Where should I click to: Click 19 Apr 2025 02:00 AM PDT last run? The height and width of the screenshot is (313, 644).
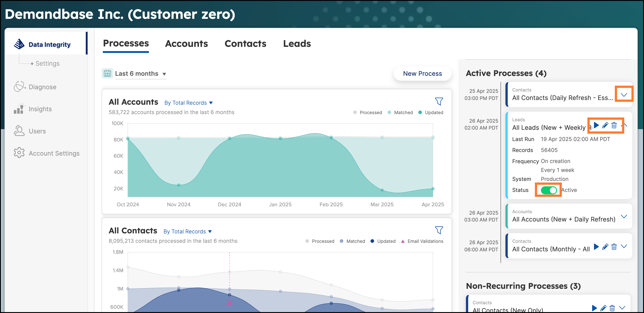575,139
